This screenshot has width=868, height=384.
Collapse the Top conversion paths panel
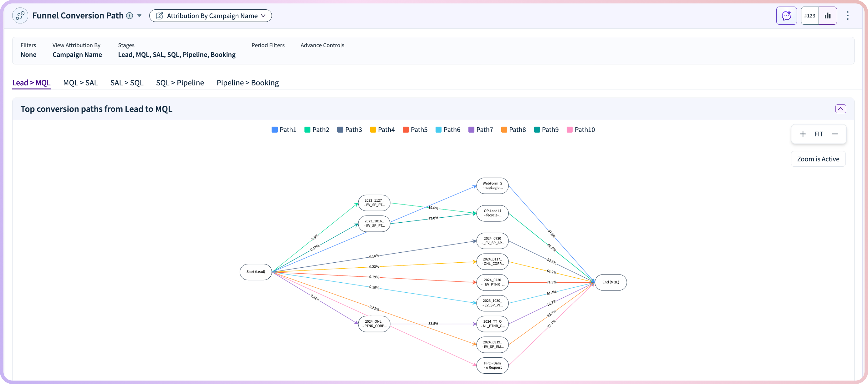point(840,109)
